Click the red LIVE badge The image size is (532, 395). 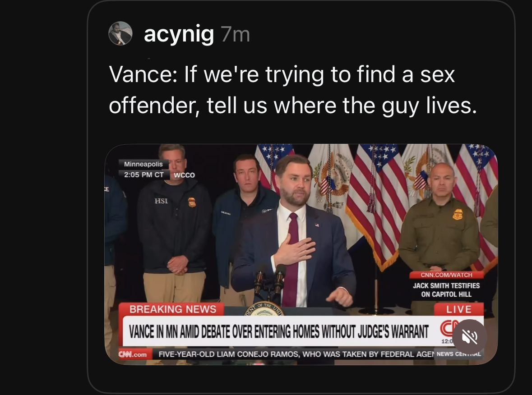coord(458,309)
